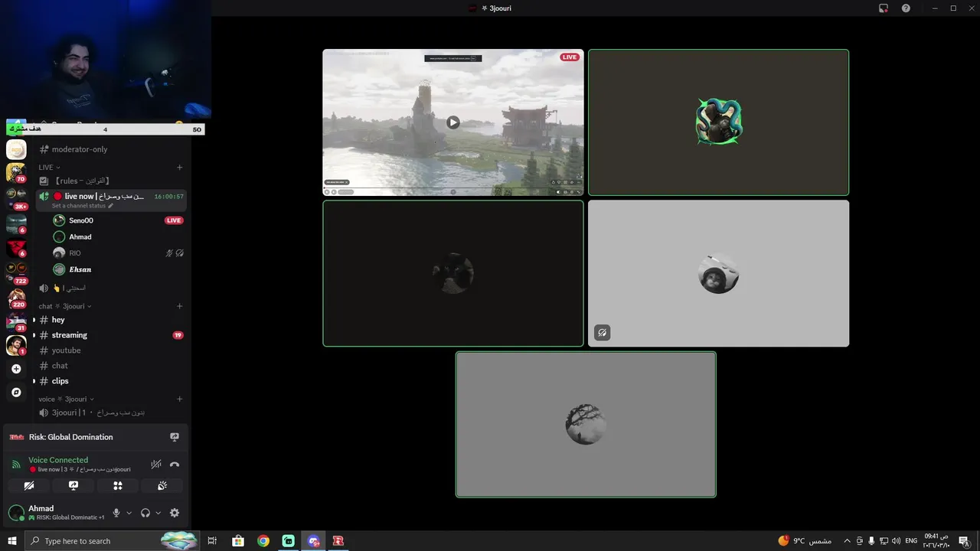The width and height of the screenshot is (980, 551).
Task: Play the live stream preview video
Action: click(453, 122)
